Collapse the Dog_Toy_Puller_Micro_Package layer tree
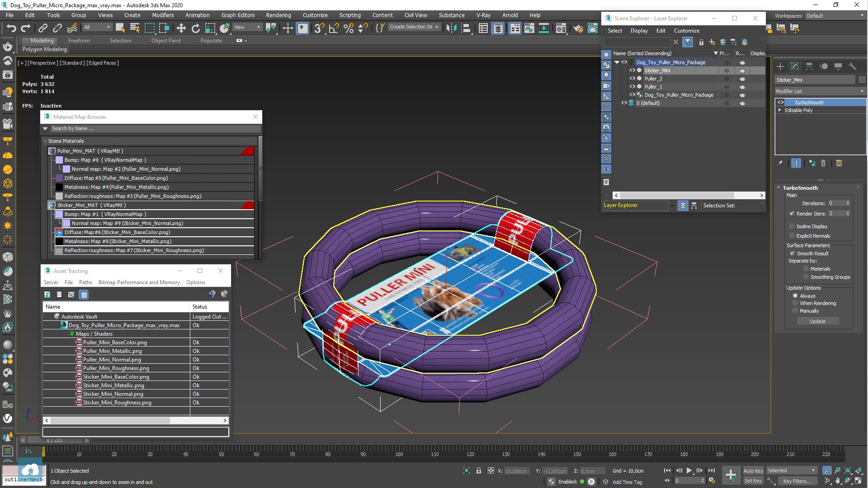Image resolution: width=868 pixels, height=488 pixels. pyautogui.click(x=617, y=62)
